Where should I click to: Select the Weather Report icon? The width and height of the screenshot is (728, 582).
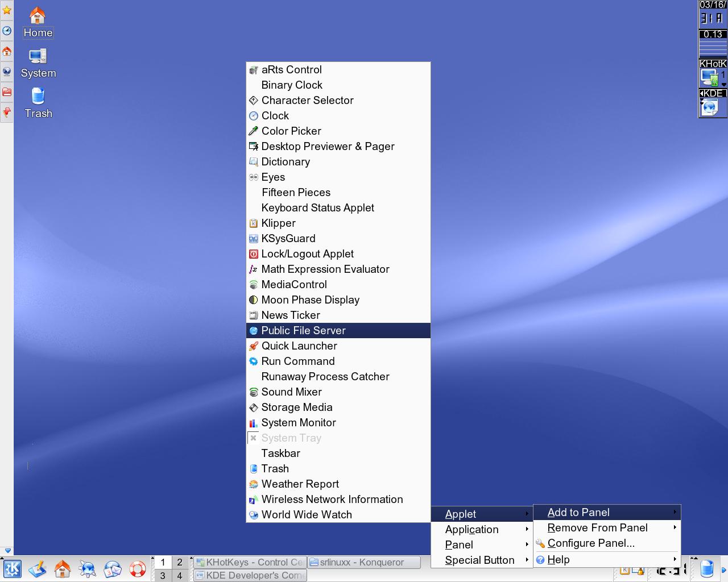click(254, 484)
